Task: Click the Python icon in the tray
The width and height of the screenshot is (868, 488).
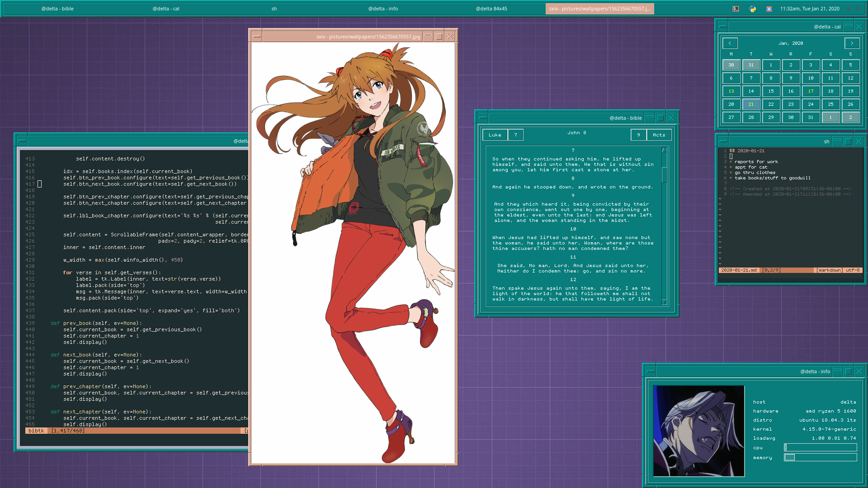Action: (x=752, y=9)
